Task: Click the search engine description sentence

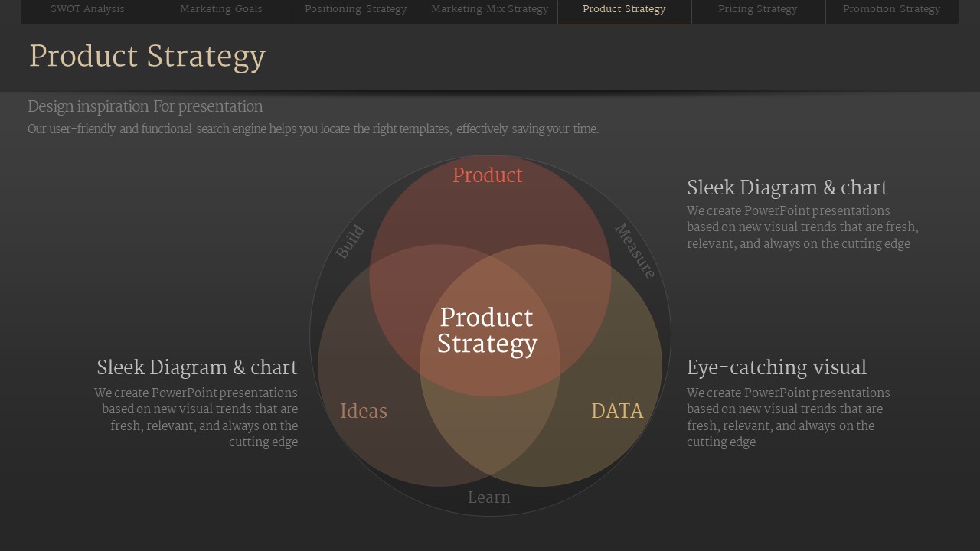Action: 313,129
